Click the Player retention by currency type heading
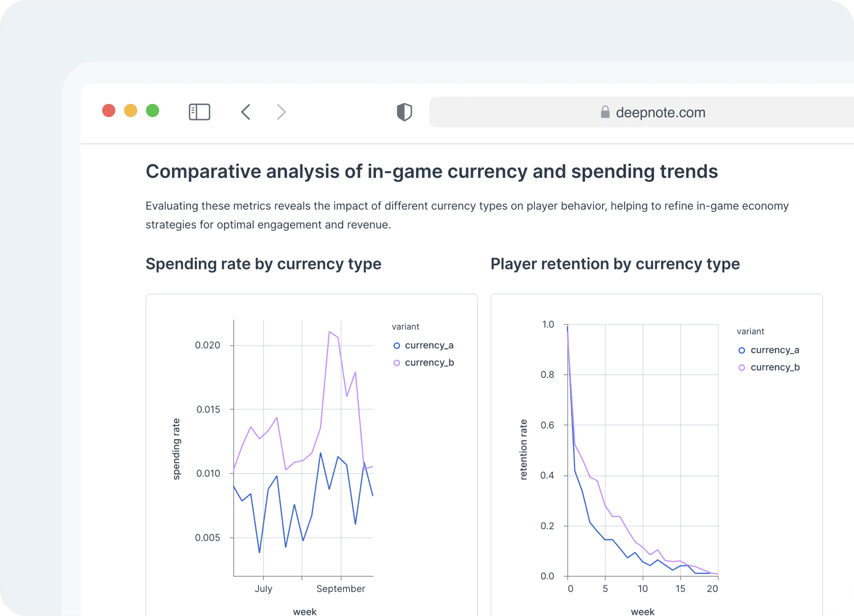This screenshot has height=616, width=854. (614, 264)
